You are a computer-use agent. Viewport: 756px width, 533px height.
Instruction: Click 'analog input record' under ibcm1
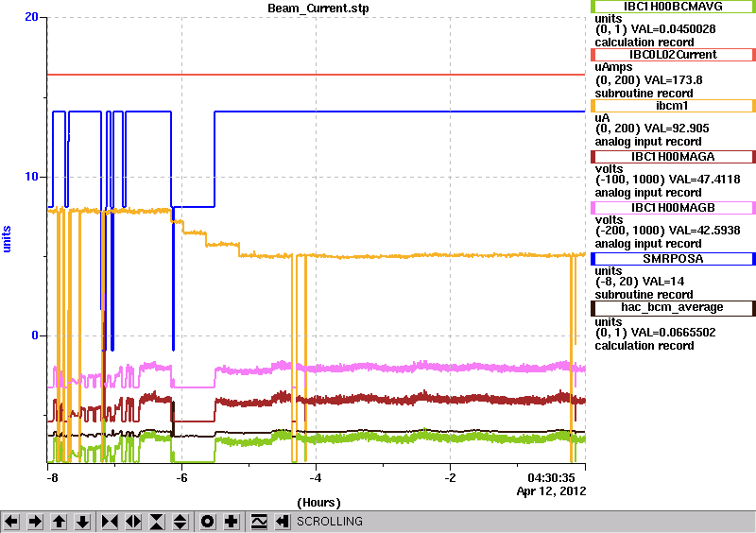648,142
